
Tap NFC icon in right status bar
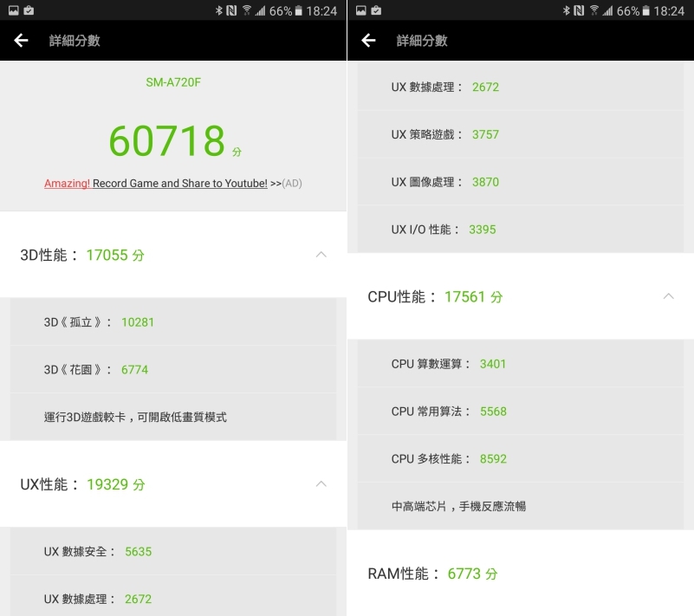579,10
